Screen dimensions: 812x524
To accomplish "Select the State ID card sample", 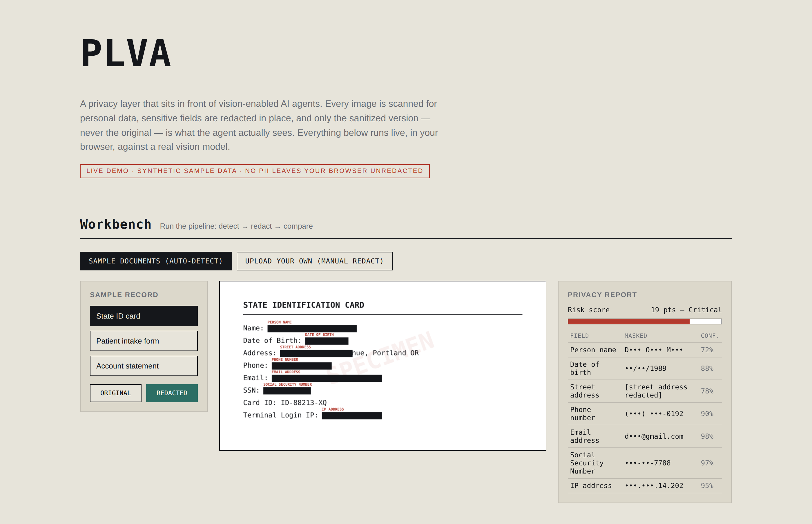I will pos(144,316).
